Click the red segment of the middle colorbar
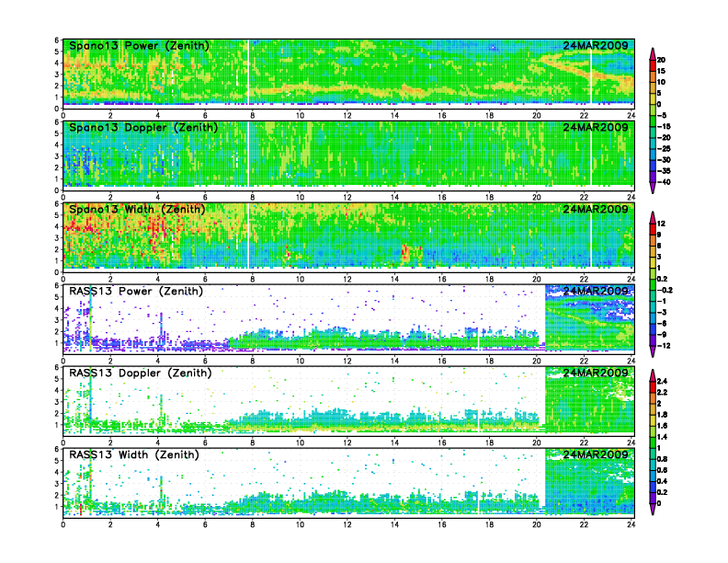This screenshot has width=728, height=563. (x=653, y=229)
